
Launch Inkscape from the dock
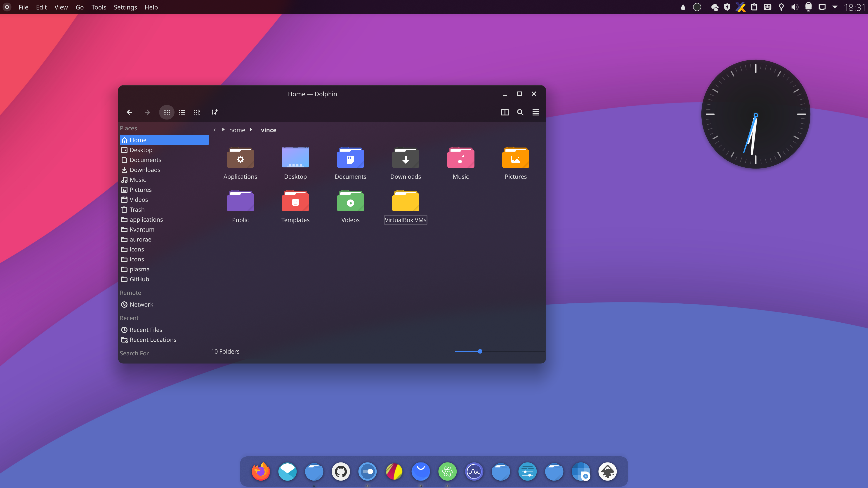[x=608, y=472]
